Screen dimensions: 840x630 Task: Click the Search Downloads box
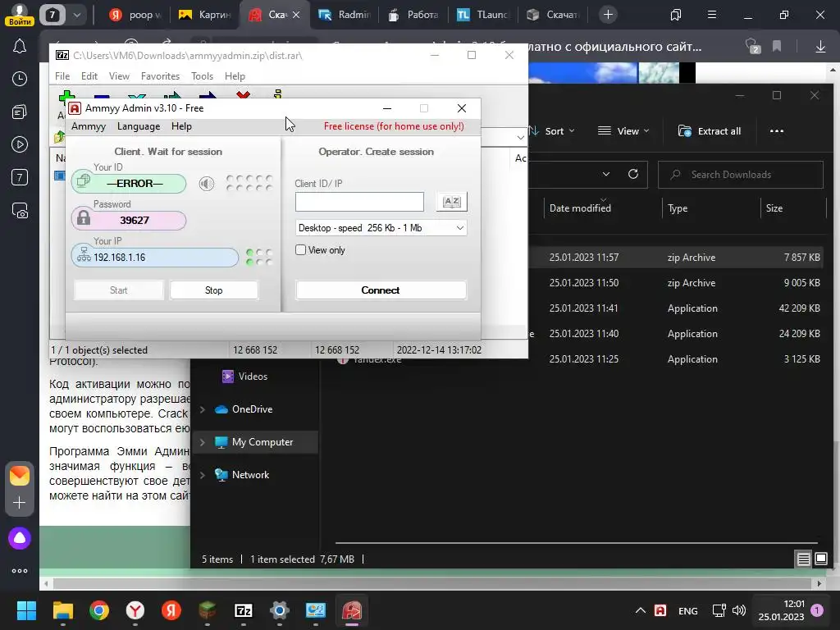(741, 175)
